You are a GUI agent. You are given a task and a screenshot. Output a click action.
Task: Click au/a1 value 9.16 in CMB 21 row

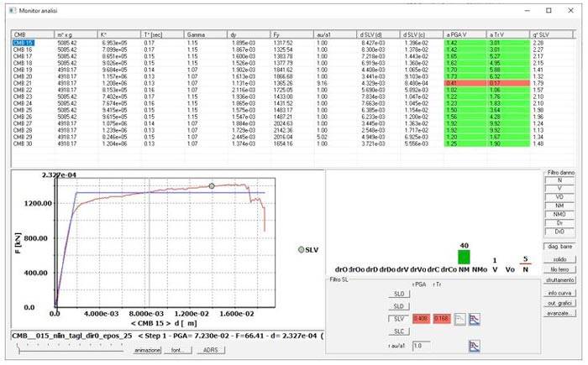tap(322, 83)
